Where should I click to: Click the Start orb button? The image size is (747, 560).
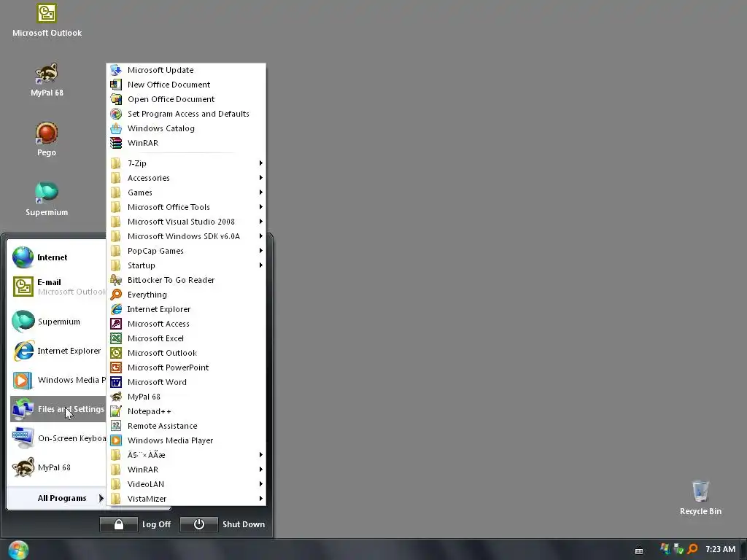click(x=18, y=550)
